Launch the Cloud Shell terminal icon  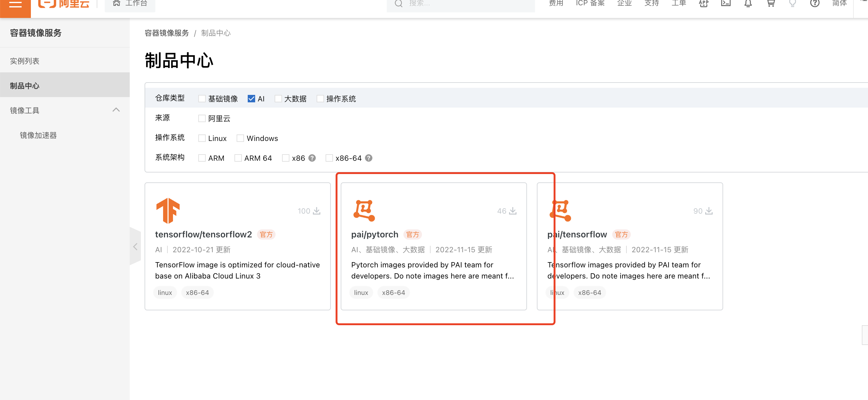point(726,4)
